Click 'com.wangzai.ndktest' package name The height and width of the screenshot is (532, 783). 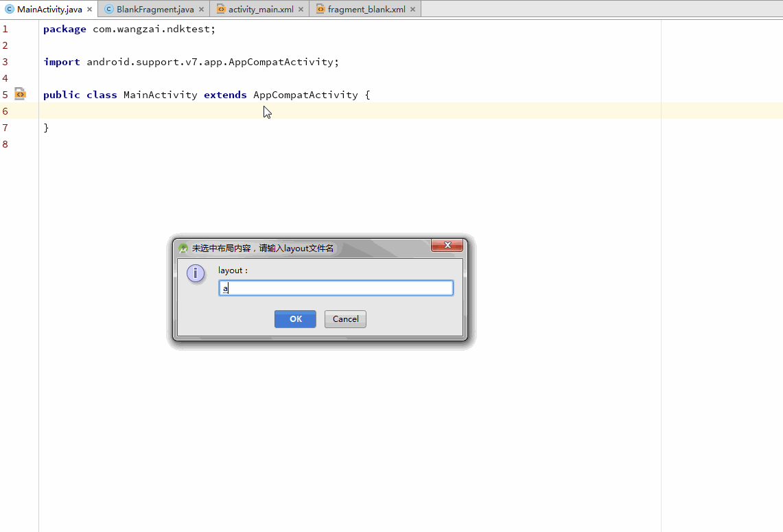click(151, 29)
